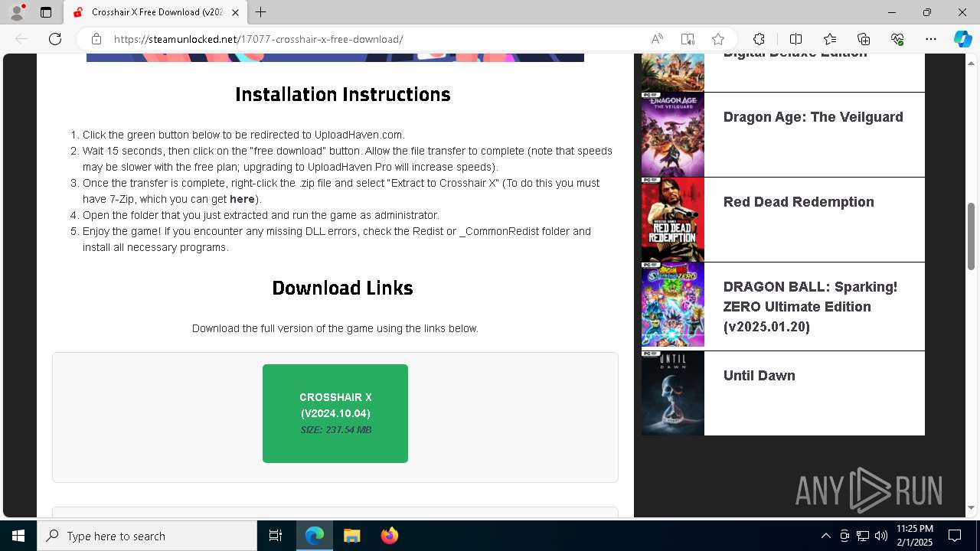Click the Download Links heading
Image resolution: width=980 pixels, height=551 pixels.
(342, 288)
